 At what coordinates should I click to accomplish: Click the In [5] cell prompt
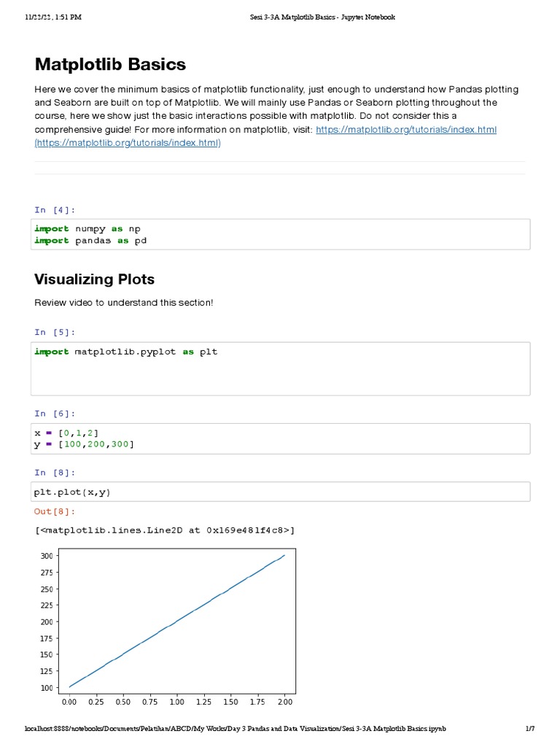pos(55,333)
